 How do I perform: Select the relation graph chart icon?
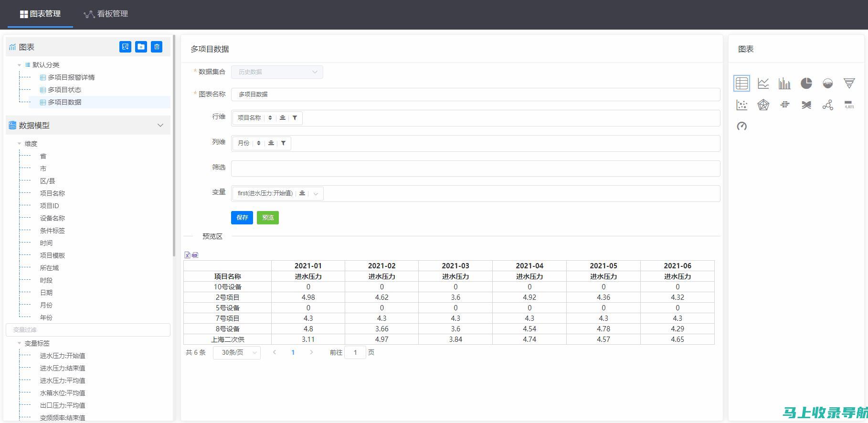(x=827, y=105)
